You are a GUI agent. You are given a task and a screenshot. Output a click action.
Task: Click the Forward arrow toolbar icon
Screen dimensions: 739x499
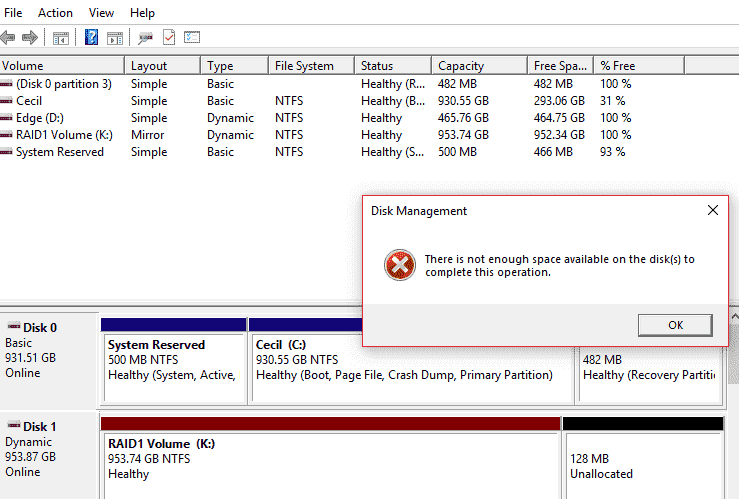click(x=29, y=38)
